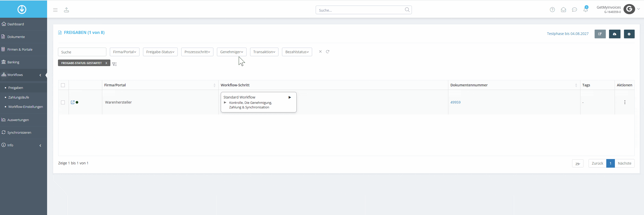
Task: Open the Warenhersteller document external link icon
Action: click(x=73, y=102)
